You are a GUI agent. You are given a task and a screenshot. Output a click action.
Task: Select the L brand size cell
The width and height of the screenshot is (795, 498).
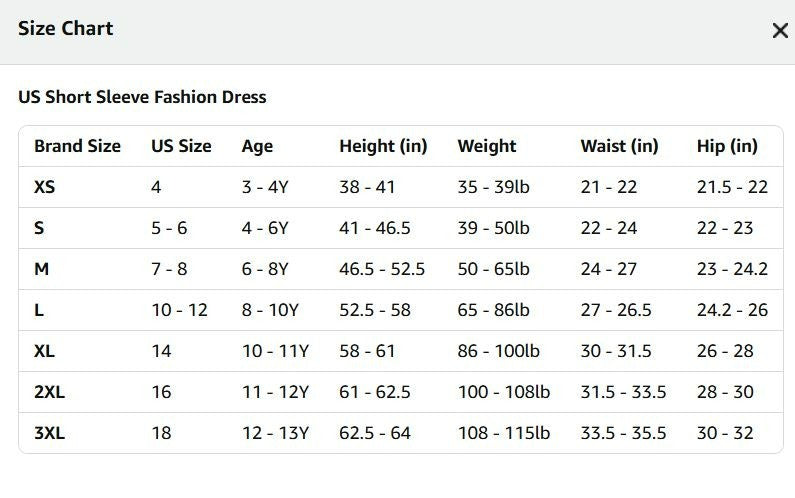[x=39, y=310]
